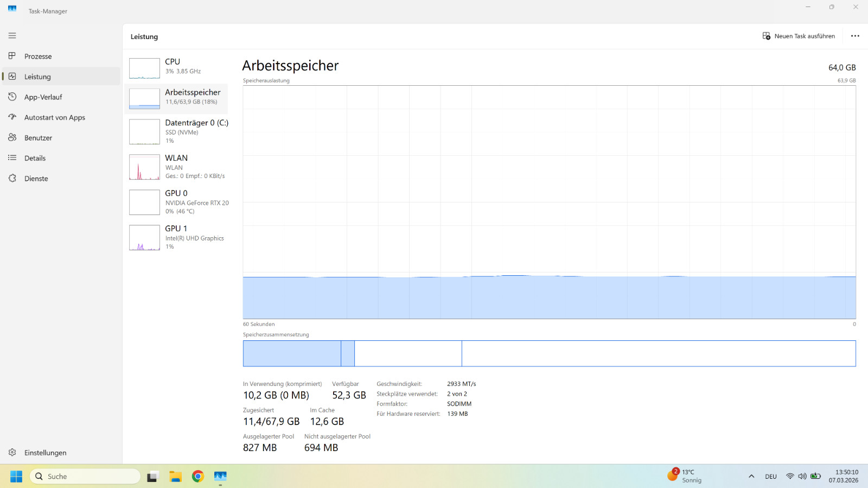Click Neuen Task ausführen button
Image resolution: width=868 pixels, height=488 pixels.
[799, 36]
